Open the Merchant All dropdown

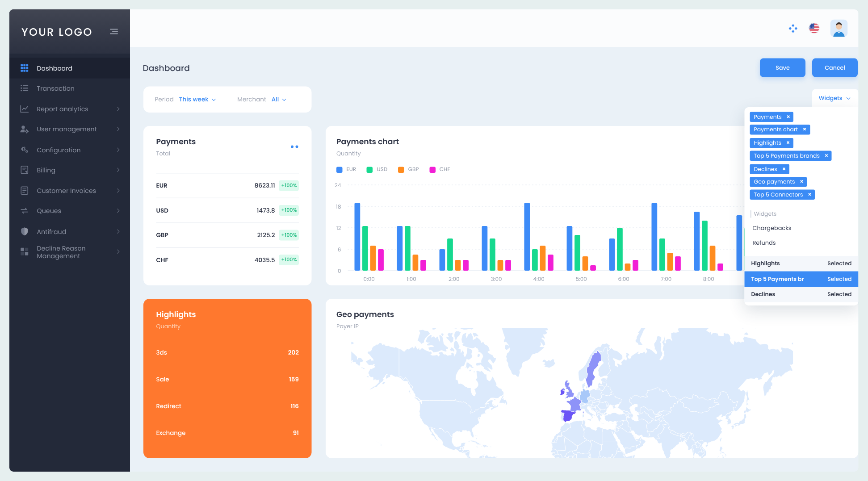click(x=279, y=100)
